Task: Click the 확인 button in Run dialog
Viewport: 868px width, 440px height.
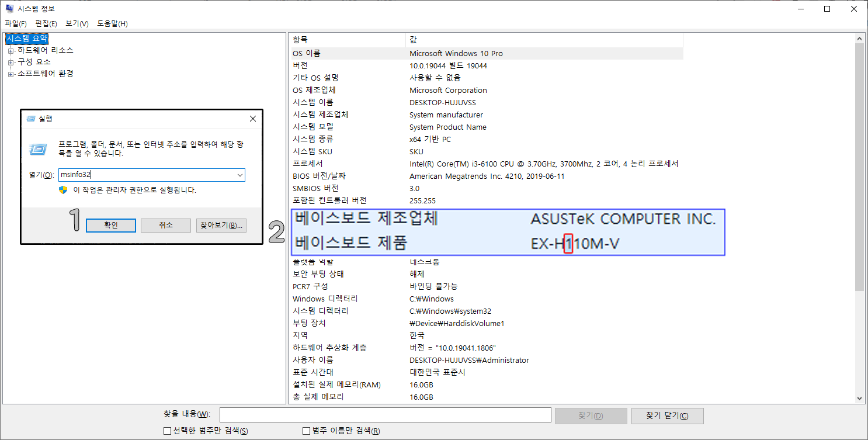Action: (x=111, y=226)
